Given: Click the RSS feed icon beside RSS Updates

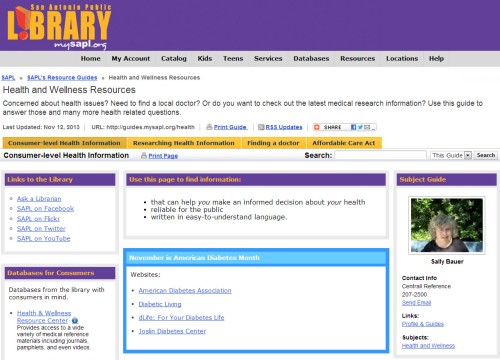Looking at the screenshot, I should [261, 127].
